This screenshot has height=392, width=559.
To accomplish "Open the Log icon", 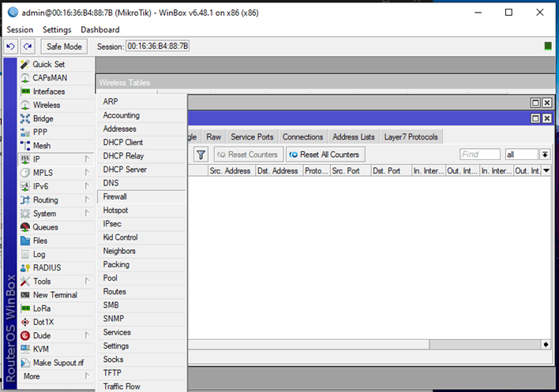I will point(25,254).
